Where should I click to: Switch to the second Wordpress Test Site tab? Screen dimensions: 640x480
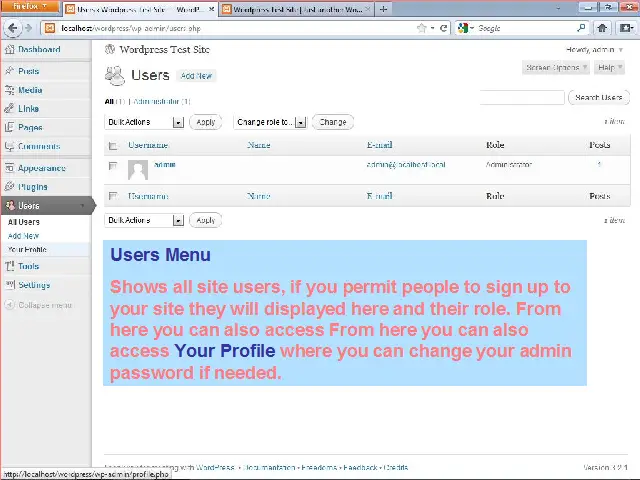[x=297, y=9]
